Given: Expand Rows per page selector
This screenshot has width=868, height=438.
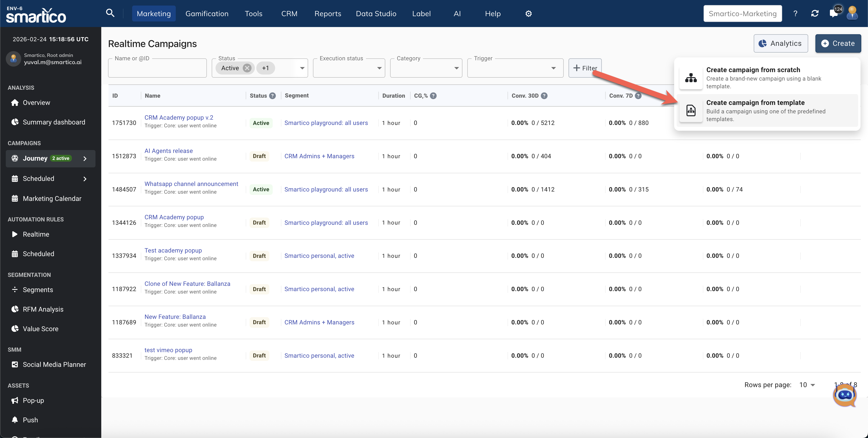Looking at the screenshot, I should (x=807, y=385).
